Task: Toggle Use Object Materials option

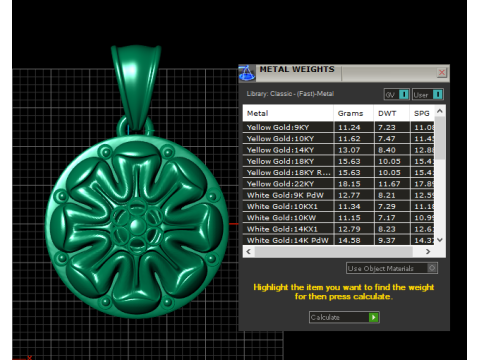Action: [x=392, y=268]
